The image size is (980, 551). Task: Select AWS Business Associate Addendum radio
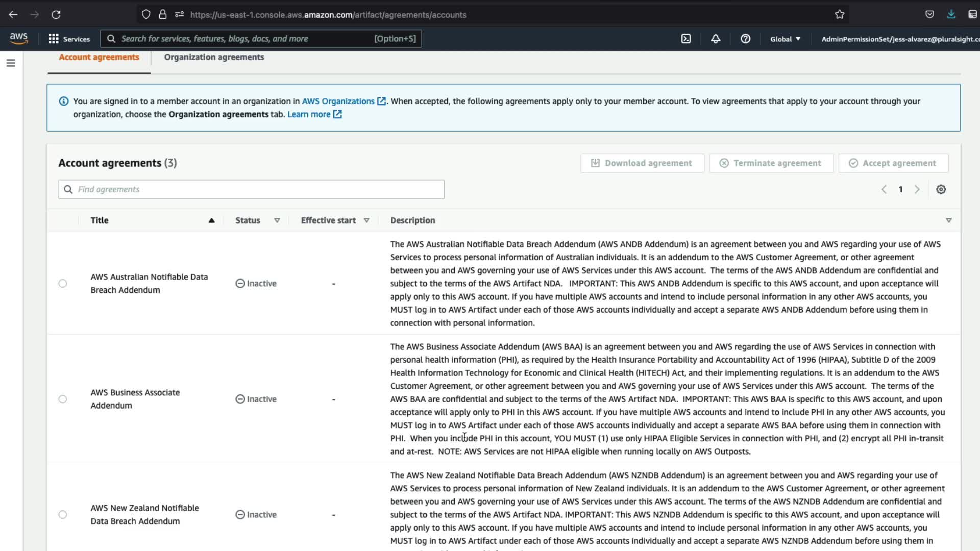click(x=63, y=399)
